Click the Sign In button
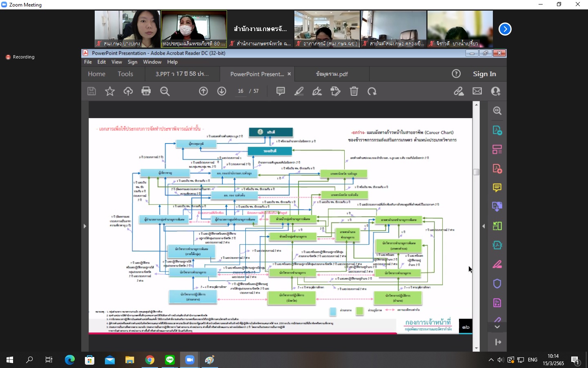The image size is (588, 368). (484, 74)
